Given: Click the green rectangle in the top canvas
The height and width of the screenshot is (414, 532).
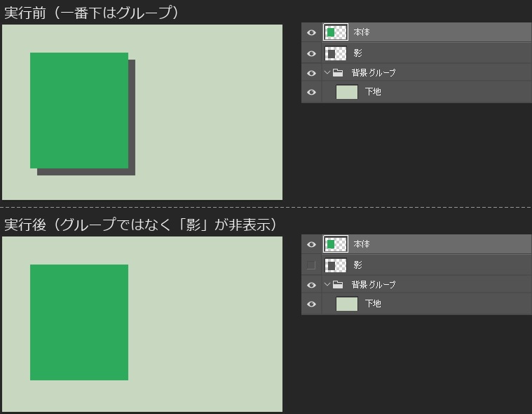Looking at the screenshot, I should click(x=79, y=110).
